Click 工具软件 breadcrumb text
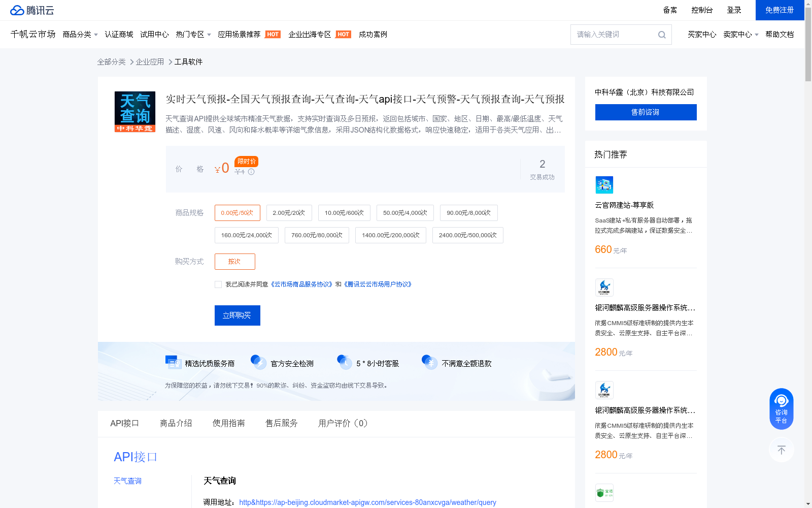This screenshot has height=508, width=812. pyautogui.click(x=188, y=62)
